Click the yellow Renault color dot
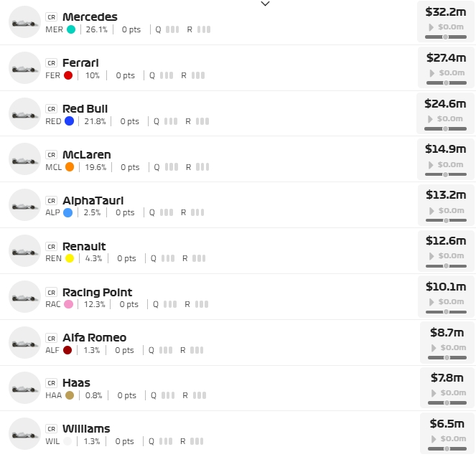Screen dimensions: 476x457 (x=70, y=258)
